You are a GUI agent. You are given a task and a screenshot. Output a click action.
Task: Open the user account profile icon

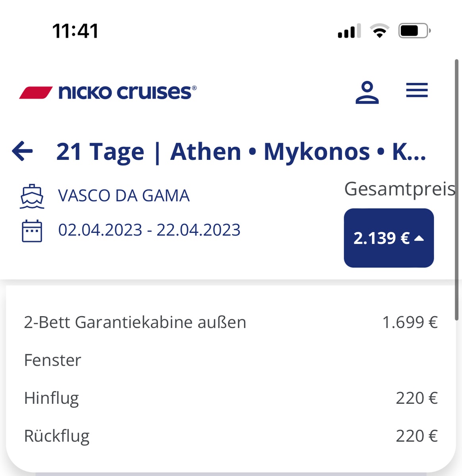367,92
